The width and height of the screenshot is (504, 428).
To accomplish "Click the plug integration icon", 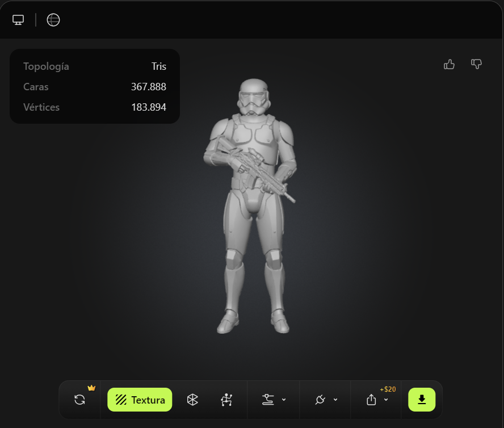I will tap(320, 400).
